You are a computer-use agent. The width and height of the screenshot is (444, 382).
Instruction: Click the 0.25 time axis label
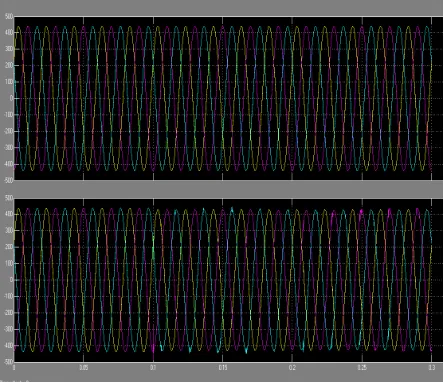362,368
